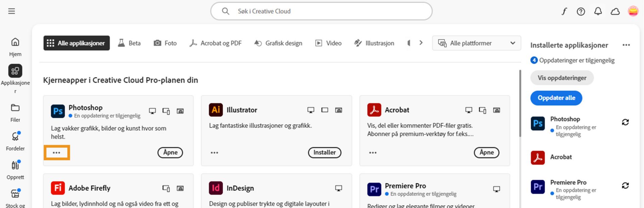
Task: Open cloud sync status icon
Action: point(615,11)
